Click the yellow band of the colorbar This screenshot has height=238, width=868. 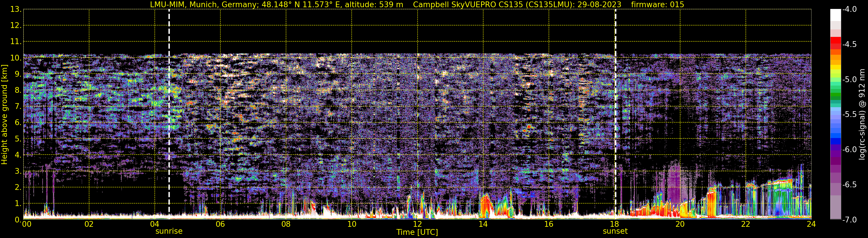836,67
